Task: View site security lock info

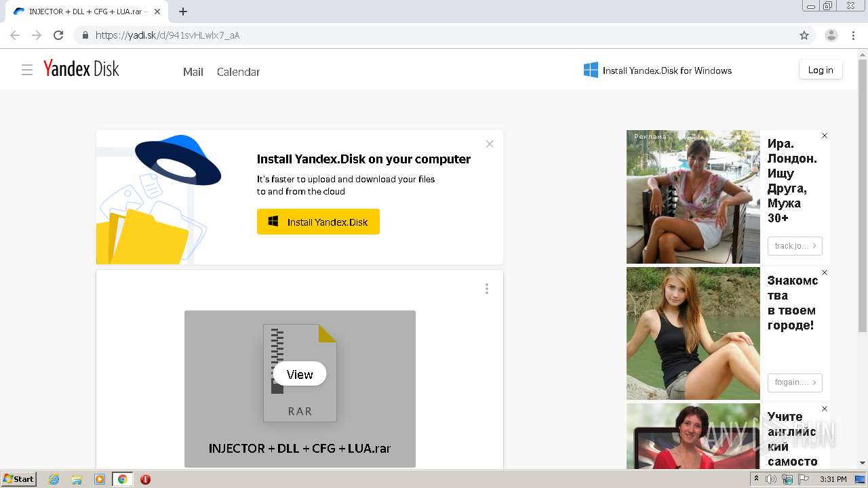Action: (85, 35)
